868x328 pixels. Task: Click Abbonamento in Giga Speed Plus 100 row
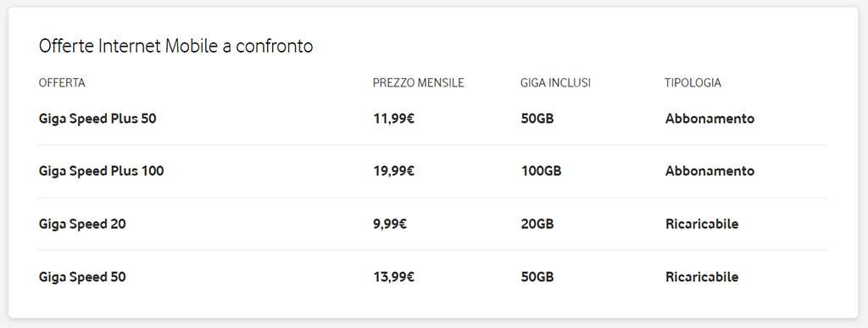point(709,171)
